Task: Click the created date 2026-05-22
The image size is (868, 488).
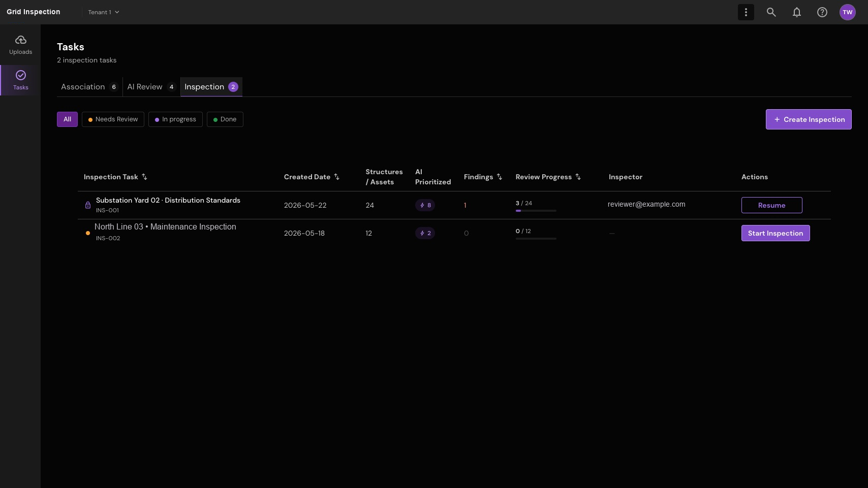Action: coord(305,205)
